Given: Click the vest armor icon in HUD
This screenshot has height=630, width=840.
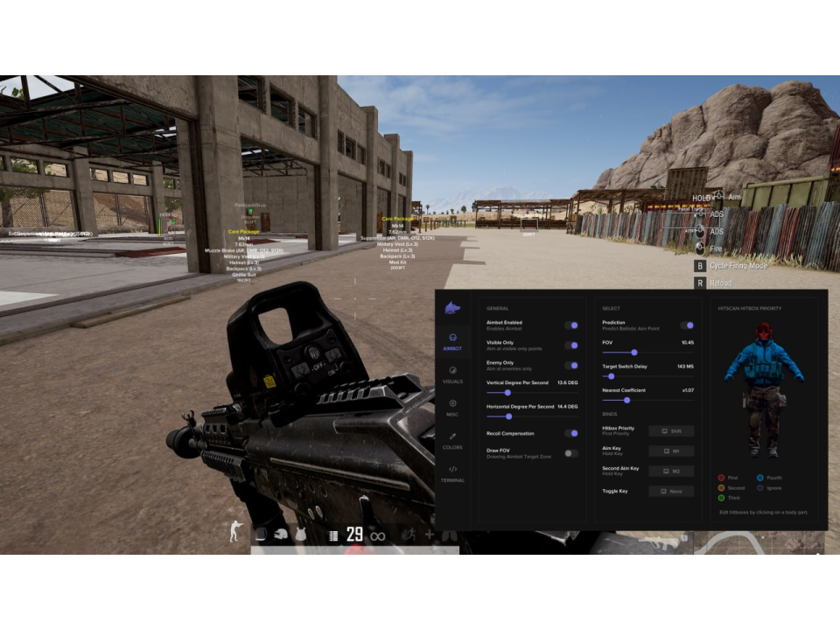Looking at the screenshot, I should [x=300, y=534].
